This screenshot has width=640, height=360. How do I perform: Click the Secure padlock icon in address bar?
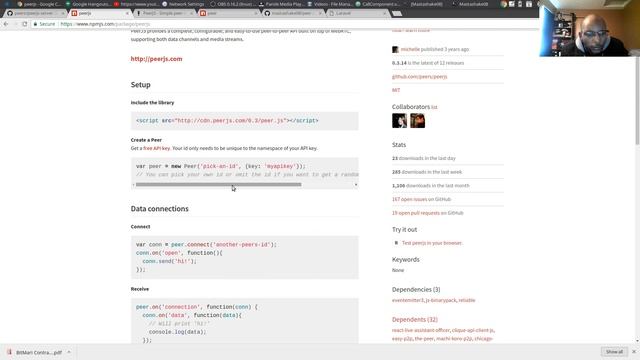pos(36,24)
